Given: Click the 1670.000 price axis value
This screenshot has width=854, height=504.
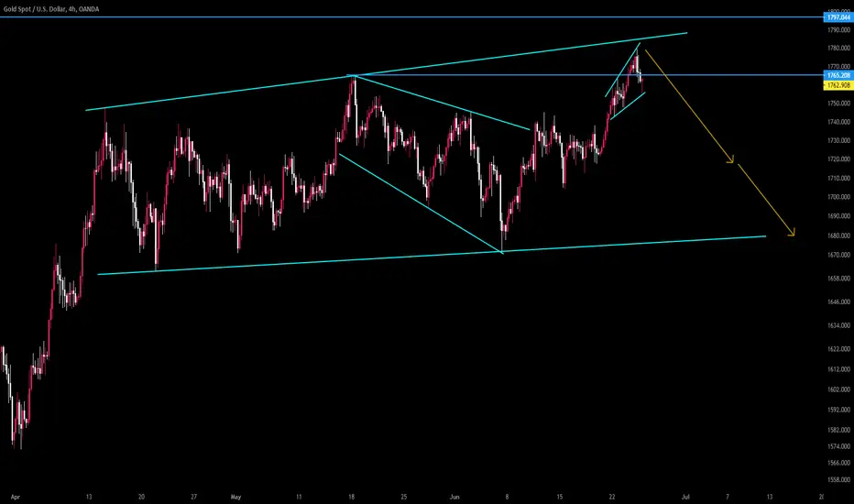Looking at the screenshot, I should pyautogui.click(x=838, y=255).
